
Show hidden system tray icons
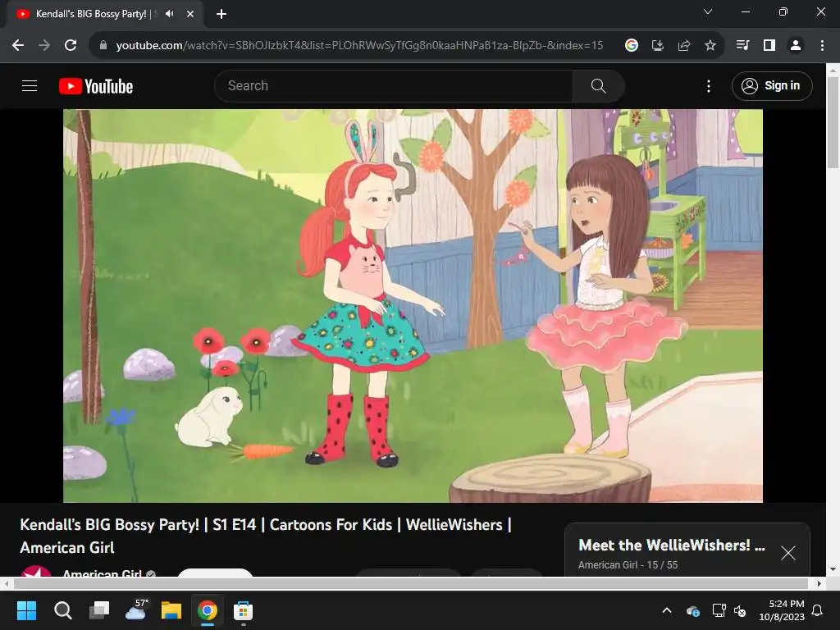click(667, 610)
